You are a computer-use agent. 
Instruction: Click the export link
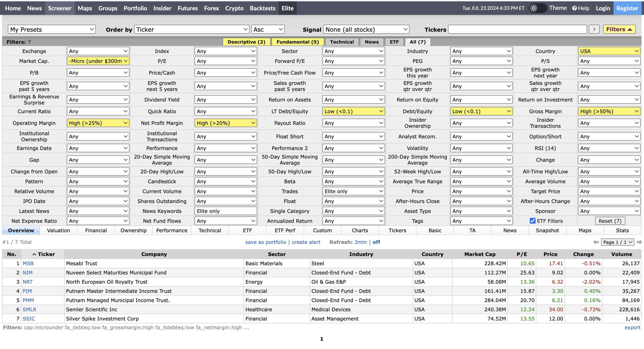coord(632,327)
